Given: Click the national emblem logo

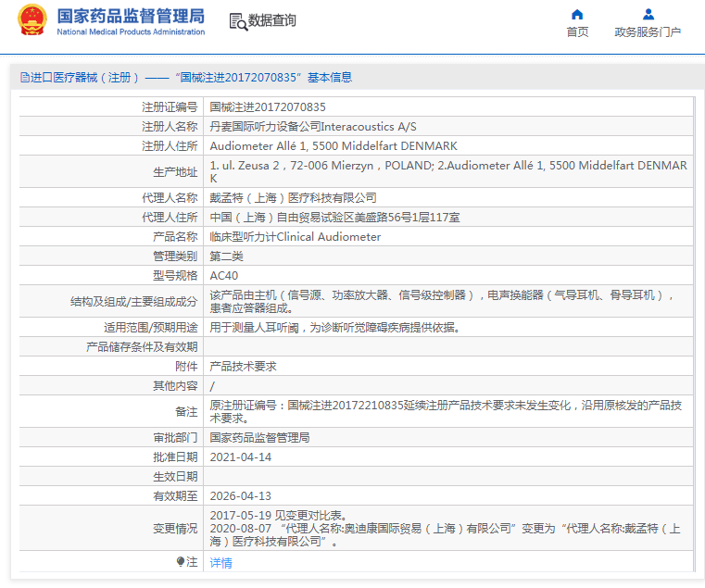Looking at the screenshot, I should tap(31, 21).
